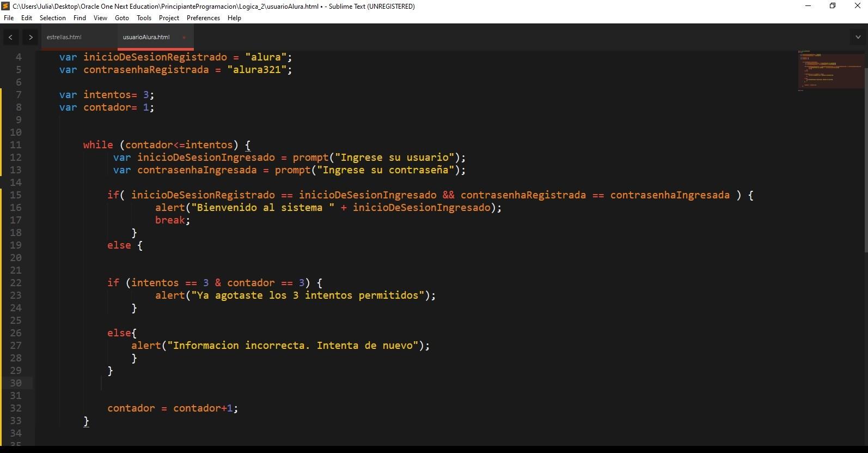Click line number 22 in gutter

click(16, 283)
